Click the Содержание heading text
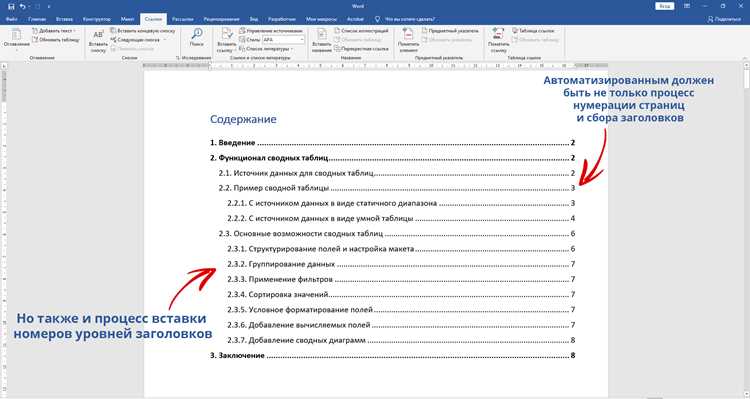Screen dimensions: 750x399 pos(243,119)
